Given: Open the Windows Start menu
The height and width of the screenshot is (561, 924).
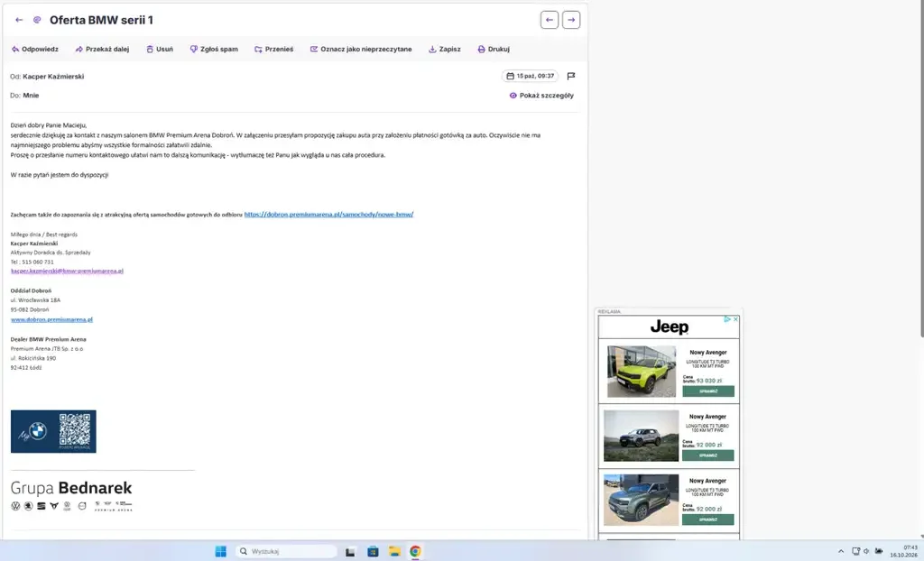Looking at the screenshot, I should pyautogui.click(x=221, y=552).
